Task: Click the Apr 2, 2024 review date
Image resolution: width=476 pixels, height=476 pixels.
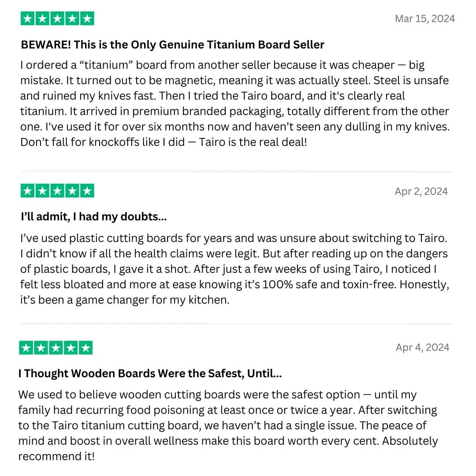Action: pos(421,191)
